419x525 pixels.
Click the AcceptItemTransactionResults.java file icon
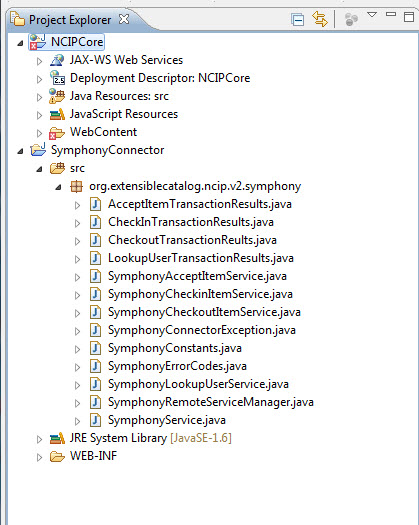pyautogui.click(x=95, y=204)
